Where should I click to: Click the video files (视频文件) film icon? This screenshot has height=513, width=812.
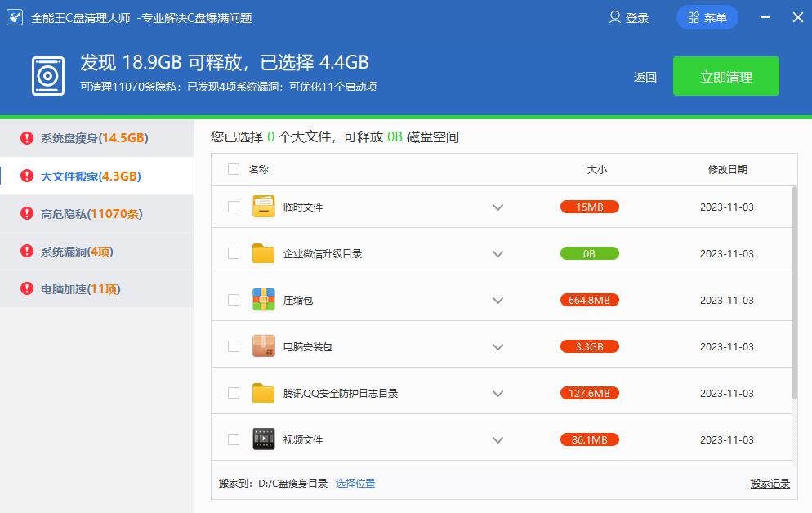[x=263, y=439]
